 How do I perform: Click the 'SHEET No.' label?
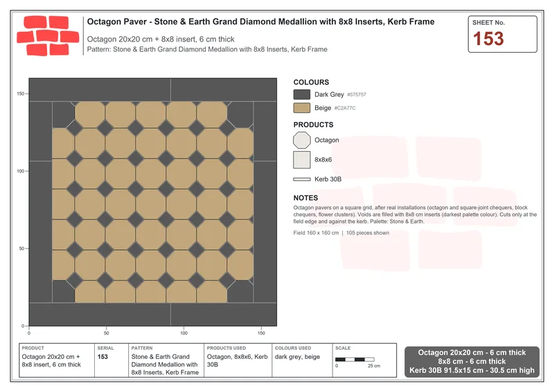coord(489,23)
